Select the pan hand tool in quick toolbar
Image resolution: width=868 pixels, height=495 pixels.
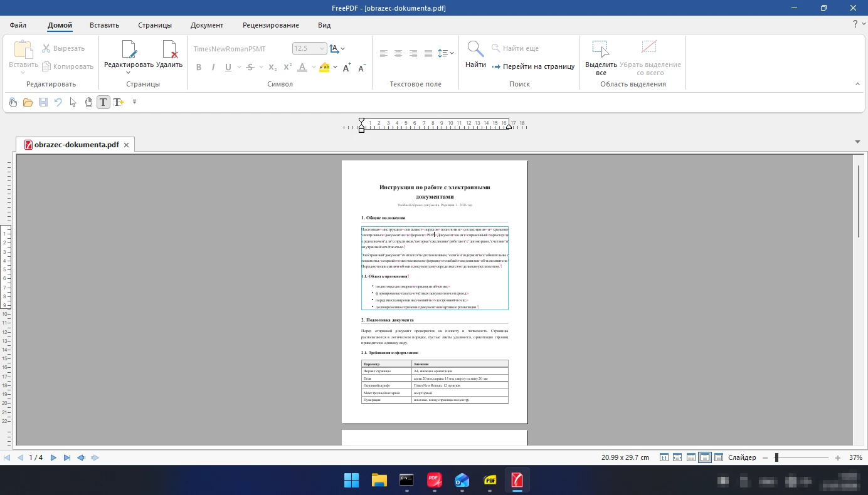[13, 102]
